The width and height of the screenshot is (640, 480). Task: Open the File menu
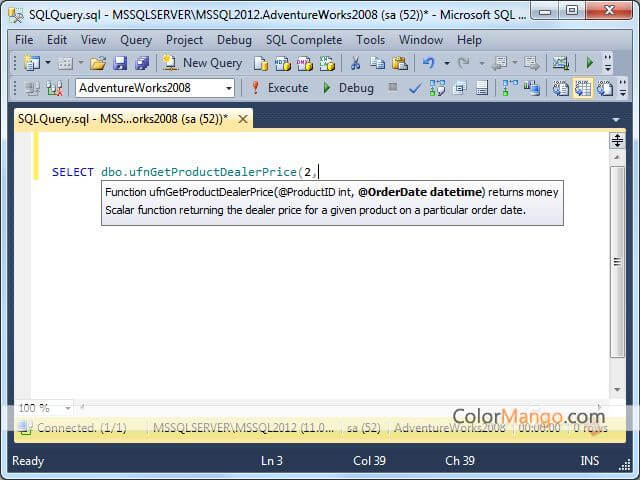[24, 40]
